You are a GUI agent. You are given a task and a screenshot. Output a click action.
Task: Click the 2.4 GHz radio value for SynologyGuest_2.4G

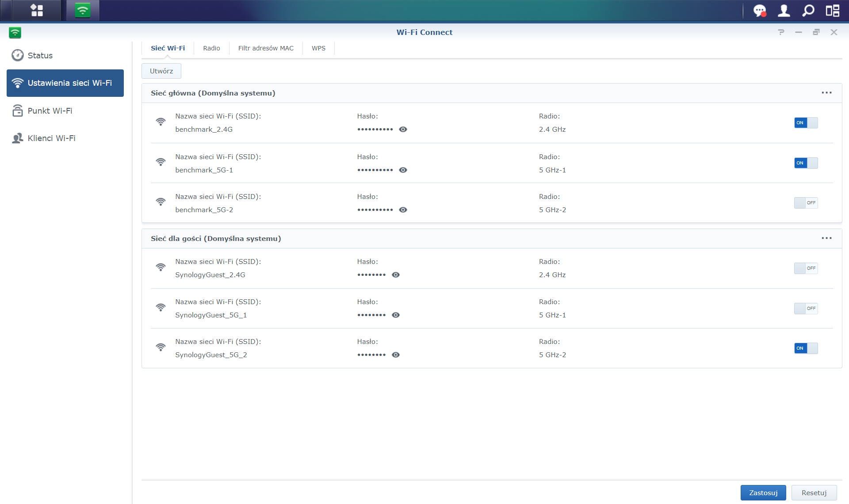click(552, 275)
